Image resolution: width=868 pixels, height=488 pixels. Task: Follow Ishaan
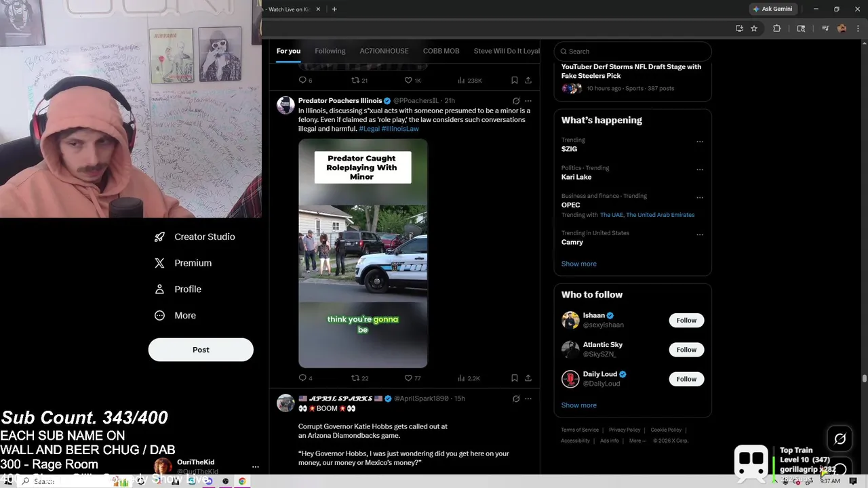(686, 320)
